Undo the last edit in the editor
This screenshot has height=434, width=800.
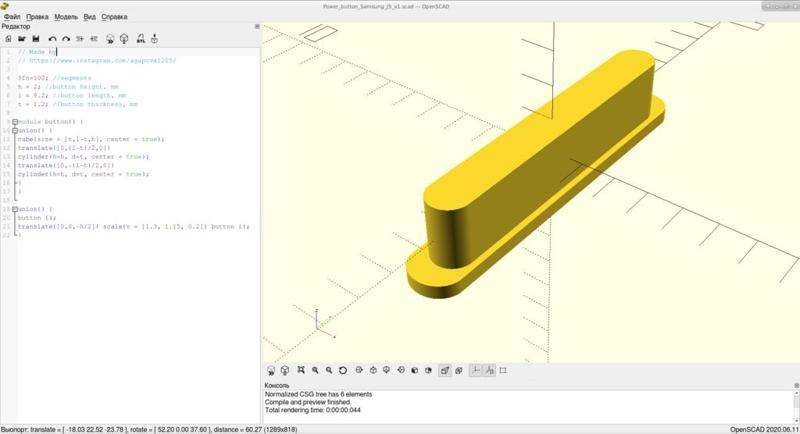click(x=52, y=39)
